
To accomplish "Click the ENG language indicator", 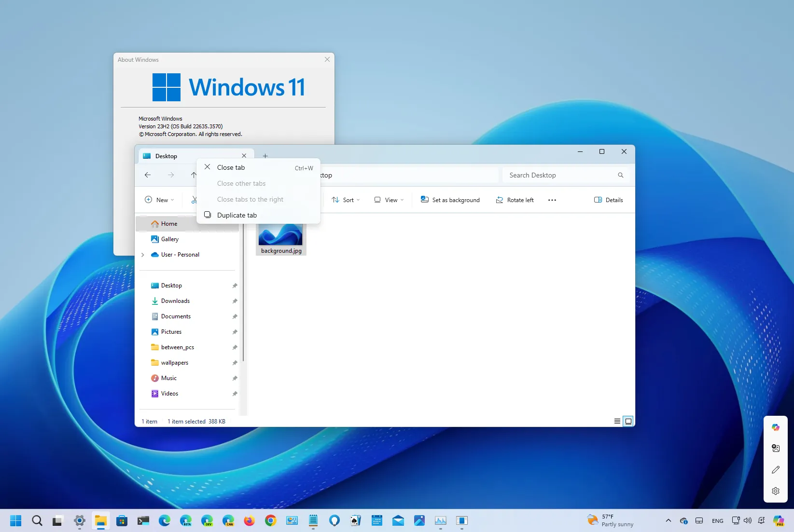I will (x=717, y=521).
